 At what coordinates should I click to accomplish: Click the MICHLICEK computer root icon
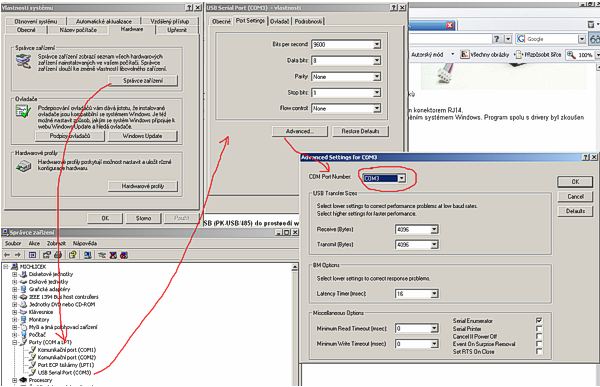pos(15,266)
